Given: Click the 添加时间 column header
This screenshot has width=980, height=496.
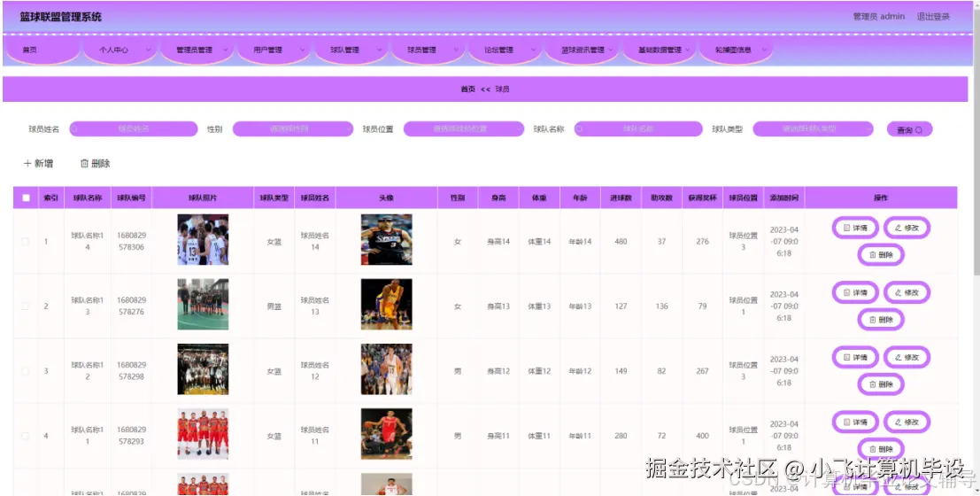Looking at the screenshot, I should pyautogui.click(x=783, y=198).
